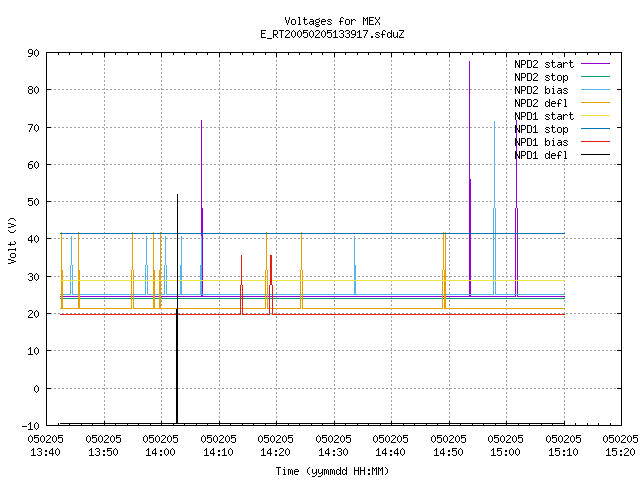Click the x-axis label 050205 15:10
This screenshot has width=640, height=480.
point(564,445)
